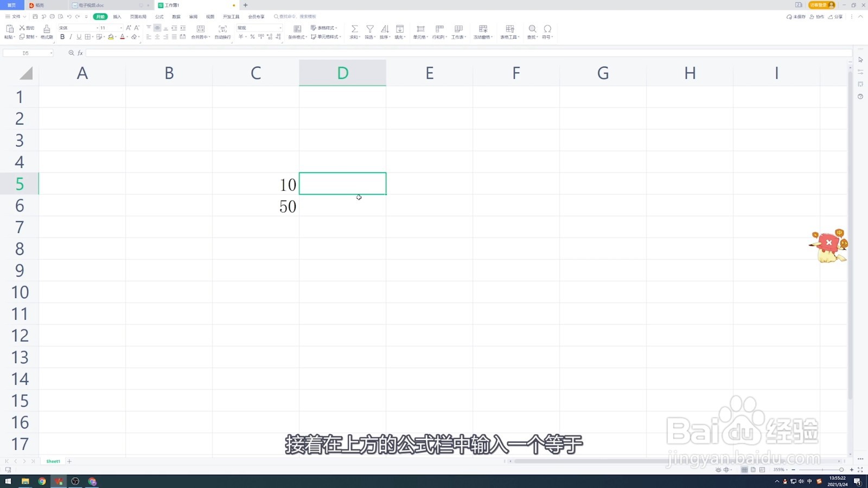The width and height of the screenshot is (868, 488).
Task: Click the unsaved (未保存) cloud button
Action: 796,17
